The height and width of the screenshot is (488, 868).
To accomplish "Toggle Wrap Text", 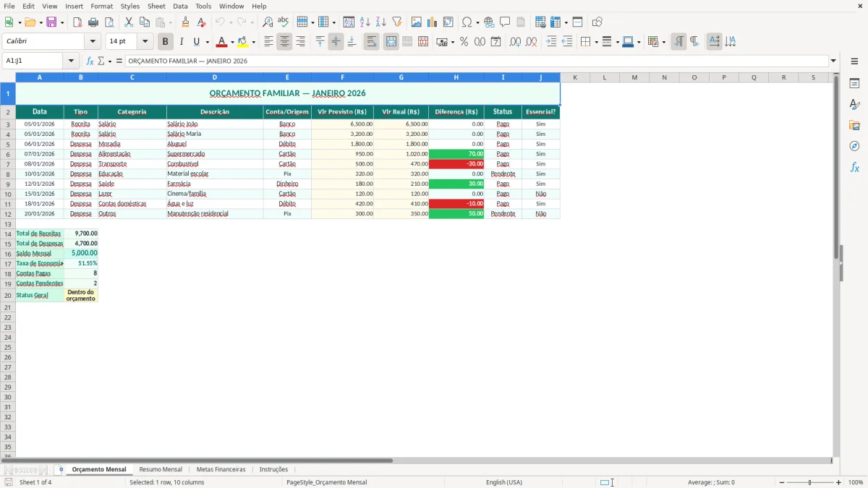I will click(372, 42).
